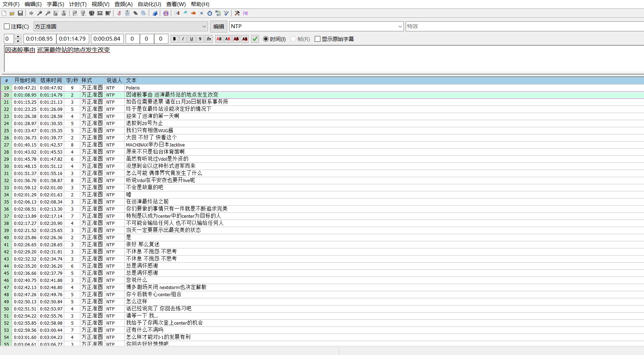The height and width of the screenshot is (355, 644).
Task: Open the Fonts Collector icon
Action: (144, 13)
